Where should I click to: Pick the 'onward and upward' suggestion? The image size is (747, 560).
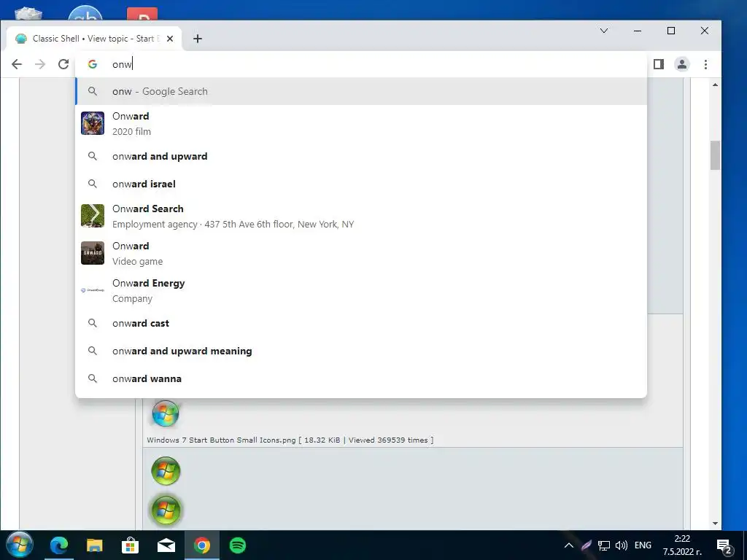point(361,156)
